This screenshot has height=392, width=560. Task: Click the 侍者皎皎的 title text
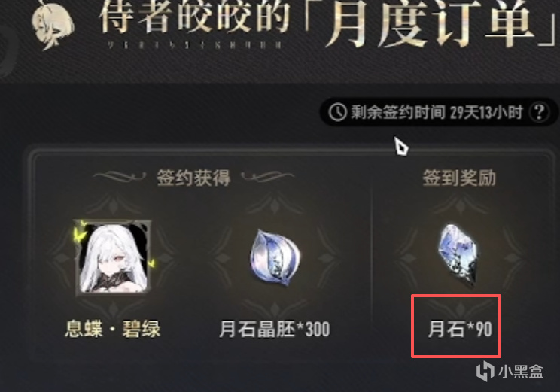[x=195, y=16]
